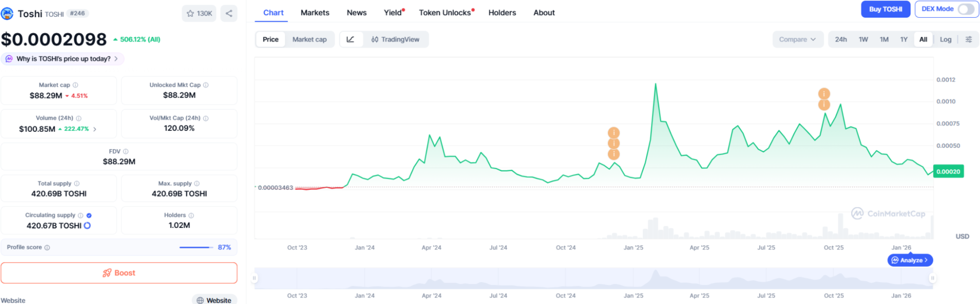
Task: Open the Market cap info icon
Action: pos(76,85)
